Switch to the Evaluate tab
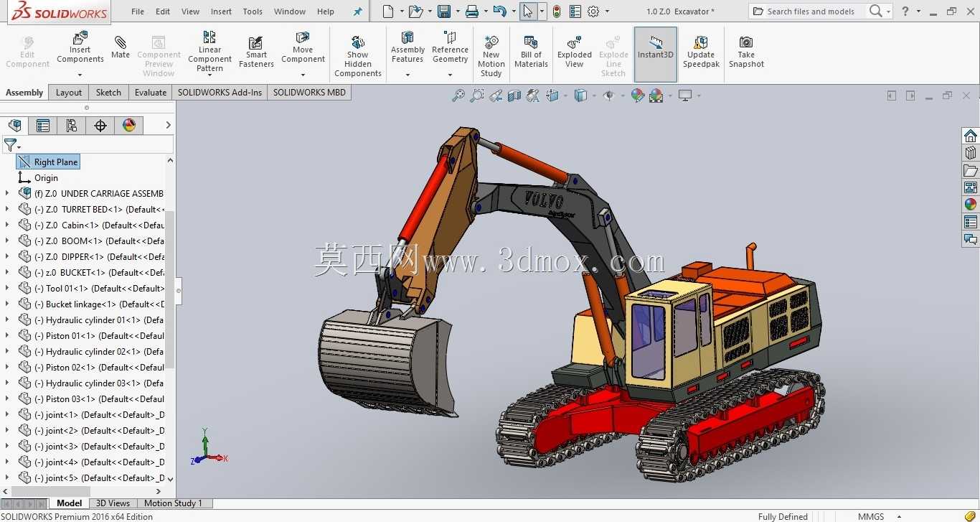Viewport: 980px width, 522px height. pos(151,92)
